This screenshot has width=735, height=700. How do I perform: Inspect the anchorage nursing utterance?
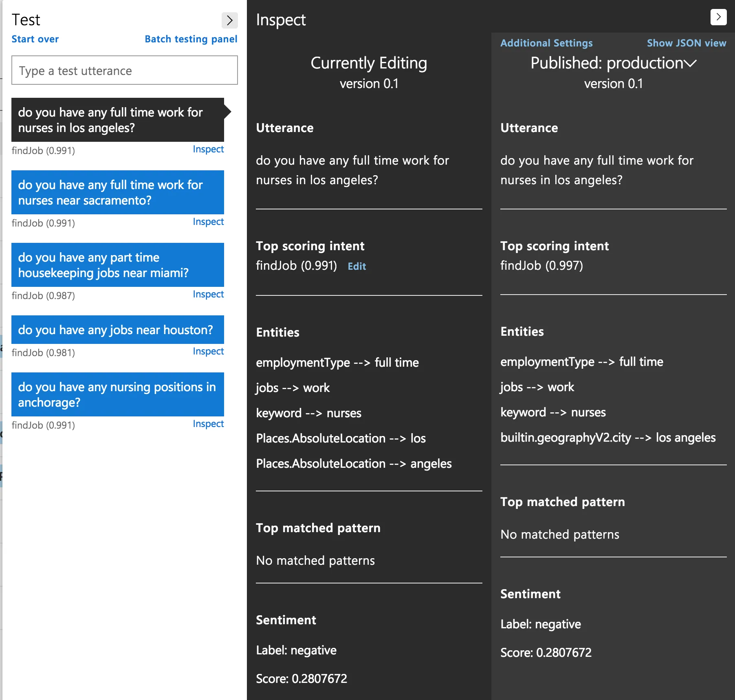coord(208,424)
